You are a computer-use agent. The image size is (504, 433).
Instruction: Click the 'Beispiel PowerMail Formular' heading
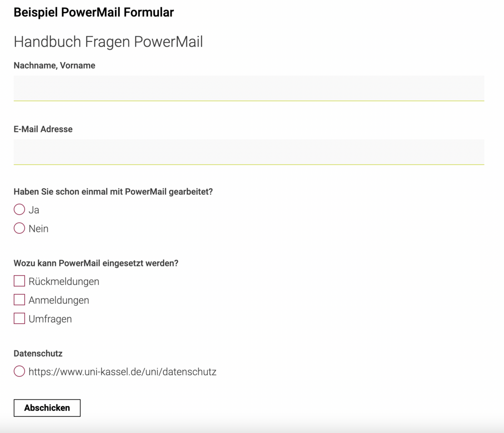tap(94, 12)
